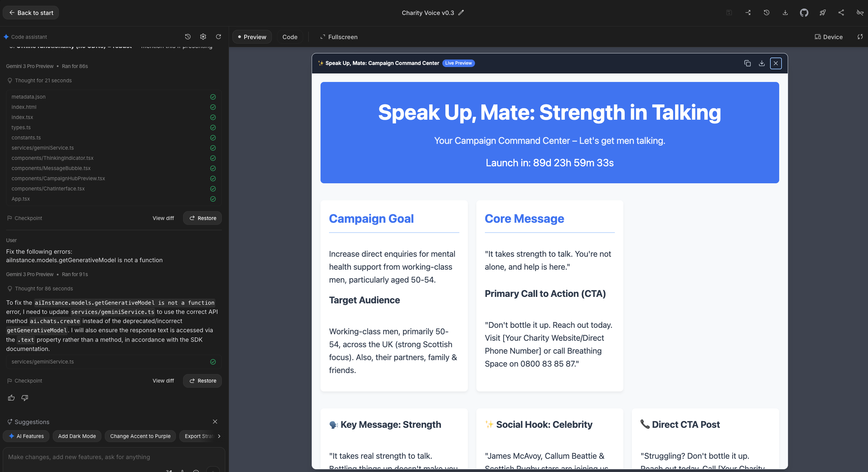This screenshot has height=472, width=868.
Task: Toggle Device preview mode
Action: click(828, 37)
